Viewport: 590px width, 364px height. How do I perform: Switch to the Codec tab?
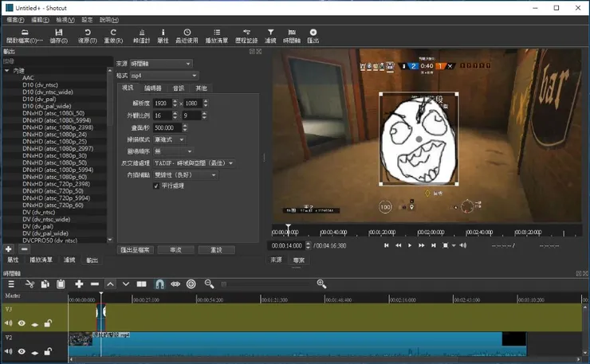pos(153,88)
